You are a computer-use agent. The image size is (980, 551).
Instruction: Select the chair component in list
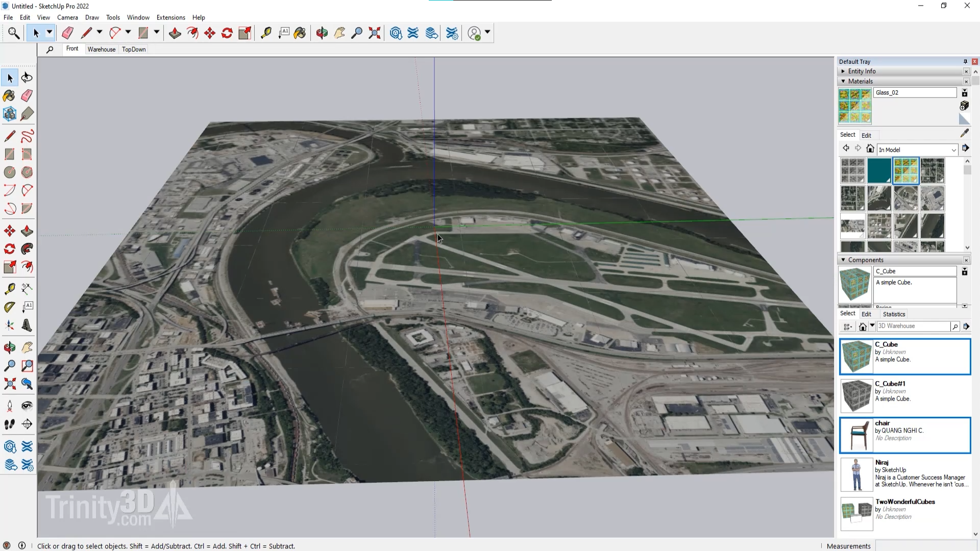tap(904, 435)
